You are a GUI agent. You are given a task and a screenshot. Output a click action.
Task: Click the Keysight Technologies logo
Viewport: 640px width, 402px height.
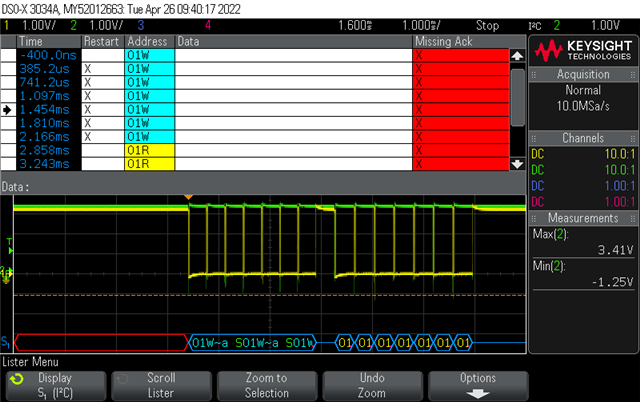583,51
